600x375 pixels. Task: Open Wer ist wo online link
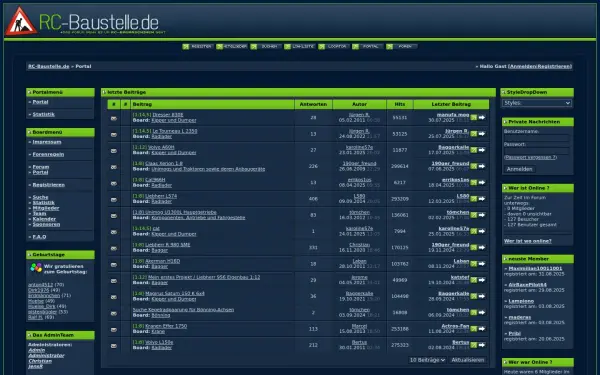528,241
